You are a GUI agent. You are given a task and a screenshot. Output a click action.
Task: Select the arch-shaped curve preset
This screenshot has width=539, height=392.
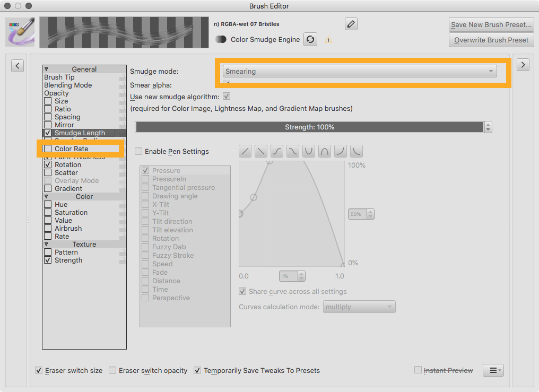(x=325, y=151)
